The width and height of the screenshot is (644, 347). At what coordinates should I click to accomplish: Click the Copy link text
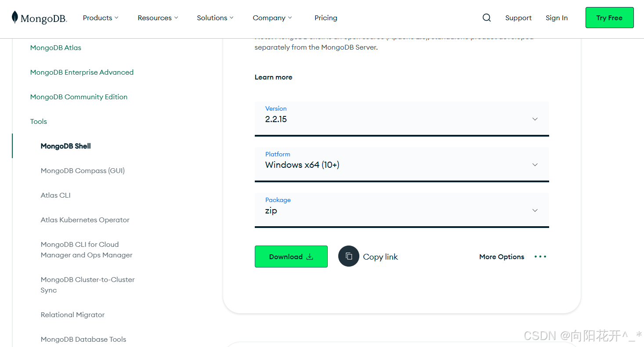[380, 257]
